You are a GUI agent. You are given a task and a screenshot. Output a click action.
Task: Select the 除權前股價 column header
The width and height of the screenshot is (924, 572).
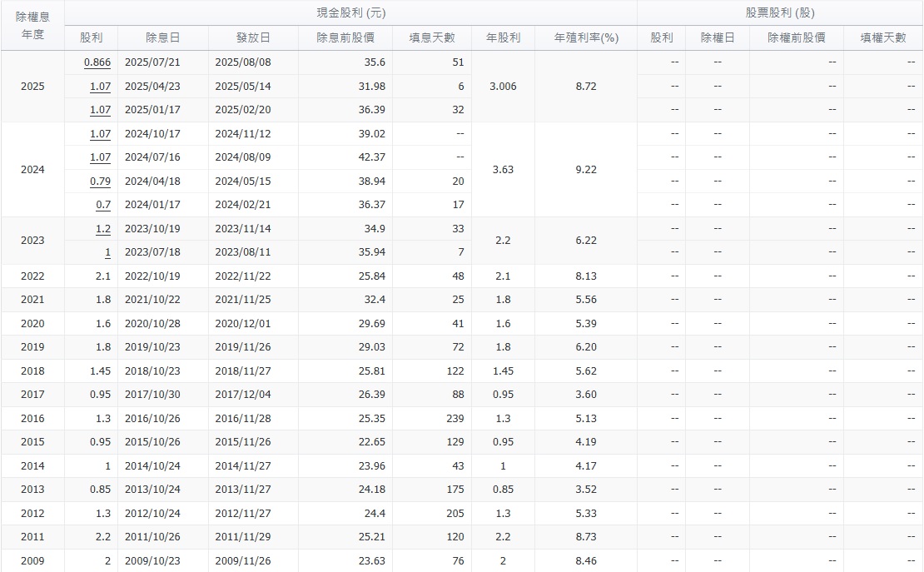pos(796,37)
